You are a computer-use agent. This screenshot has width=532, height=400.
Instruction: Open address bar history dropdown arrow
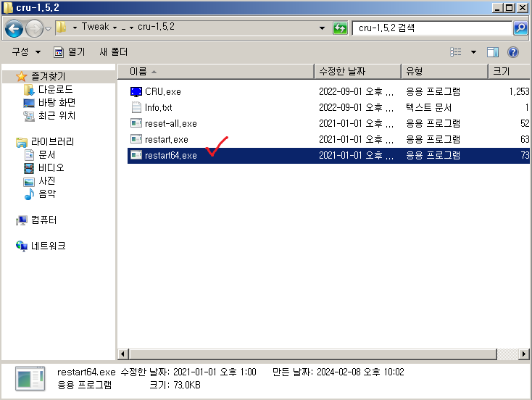[x=323, y=28]
